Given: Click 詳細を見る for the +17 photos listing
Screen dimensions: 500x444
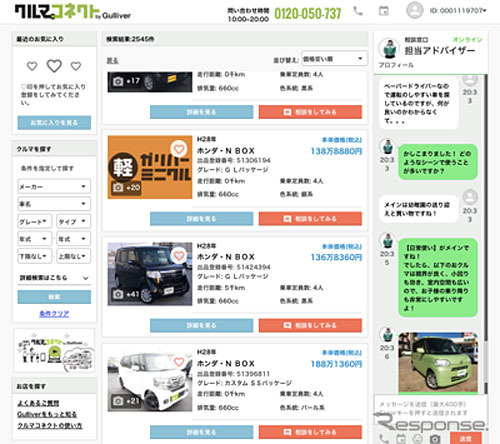Looking at the screenshot, I should pyautogui.click(x=202, y=112).
